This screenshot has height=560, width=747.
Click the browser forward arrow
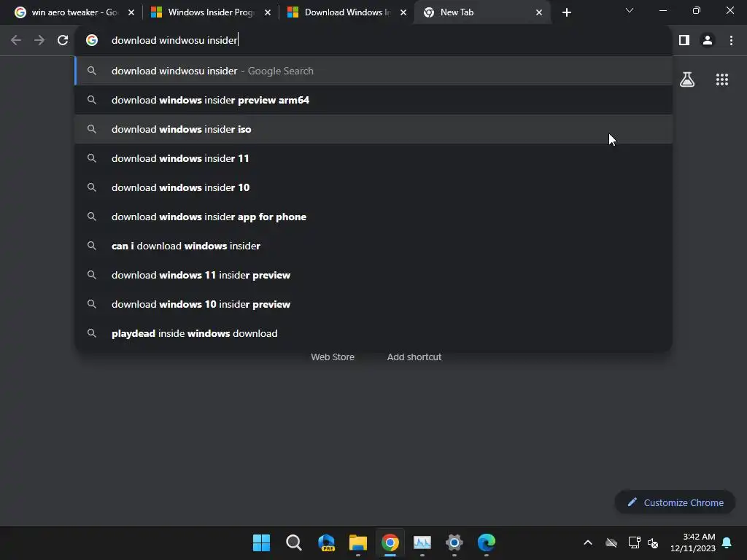point(39,40)
